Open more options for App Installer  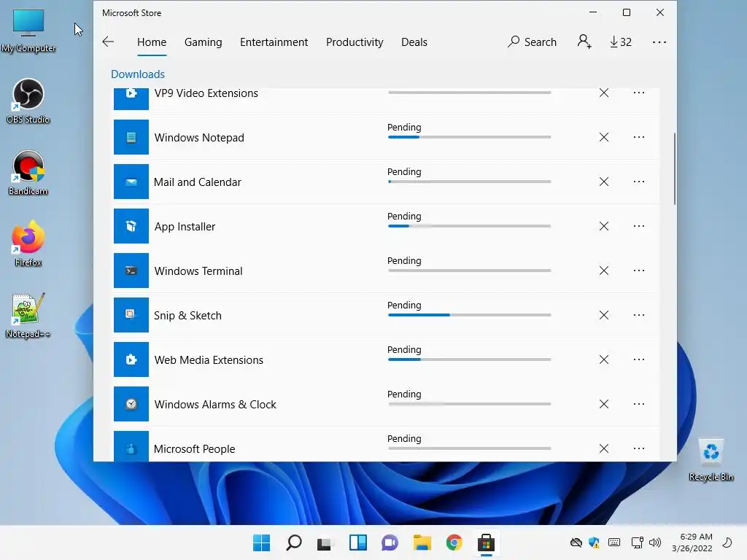pyautogui.click(x=639, y=226)
